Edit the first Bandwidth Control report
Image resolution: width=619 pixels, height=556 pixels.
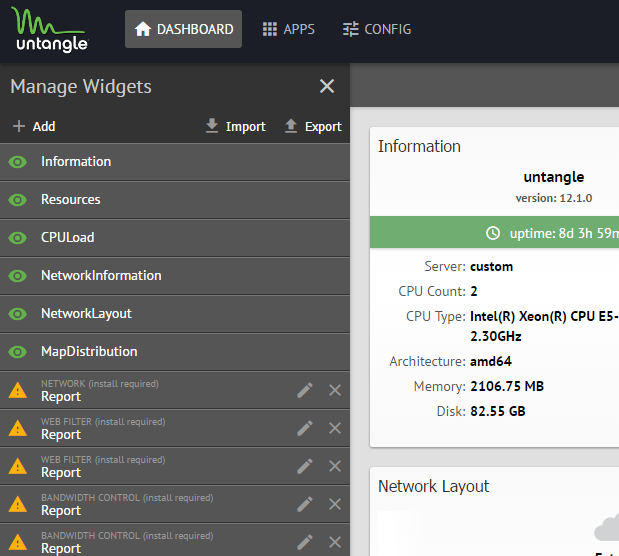point(305,504)
